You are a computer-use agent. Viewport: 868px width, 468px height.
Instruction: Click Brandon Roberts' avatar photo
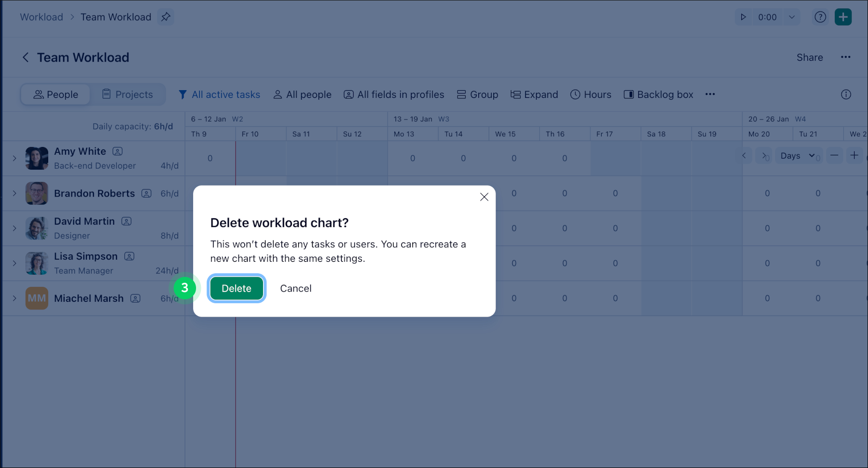click(37, 193)
